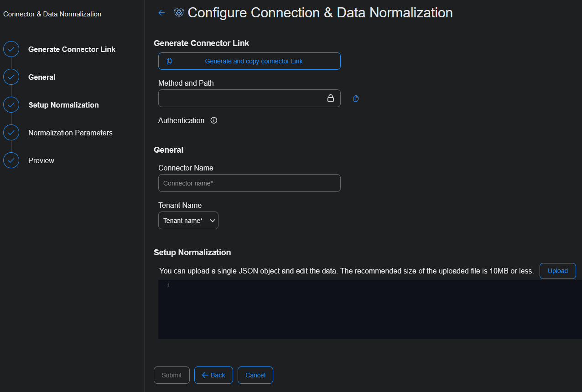Expand the Tenant name dropdown
Viewport: 582px width, 392px height.
point(188,221)
